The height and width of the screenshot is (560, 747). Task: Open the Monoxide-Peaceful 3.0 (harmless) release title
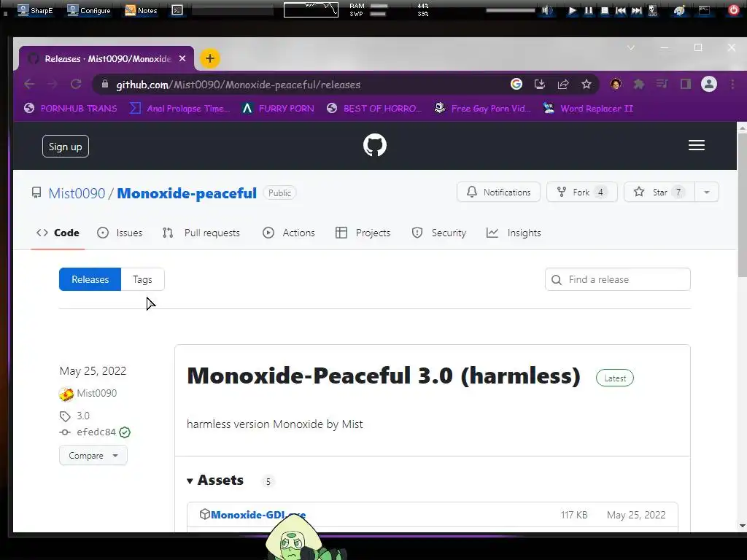point(384,376)
